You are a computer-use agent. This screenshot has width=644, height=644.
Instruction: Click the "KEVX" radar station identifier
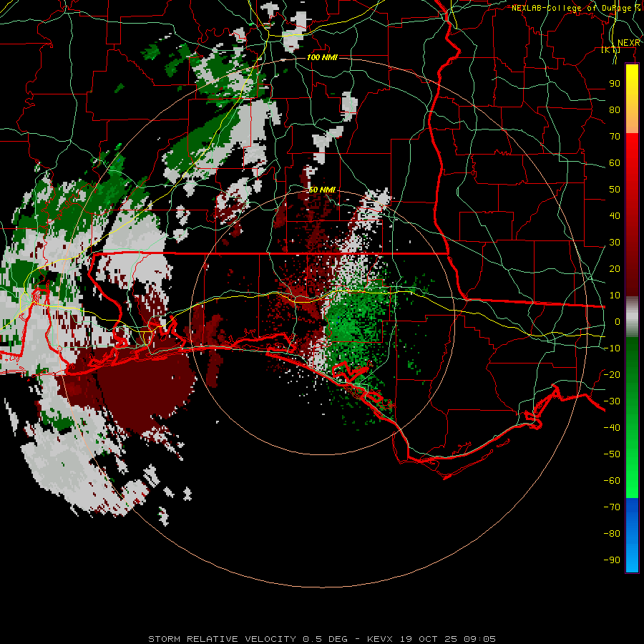(379, 639)
